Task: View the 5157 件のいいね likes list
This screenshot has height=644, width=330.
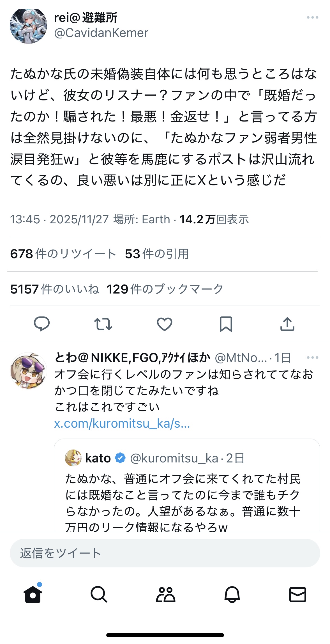Action: tap(55, 289)
